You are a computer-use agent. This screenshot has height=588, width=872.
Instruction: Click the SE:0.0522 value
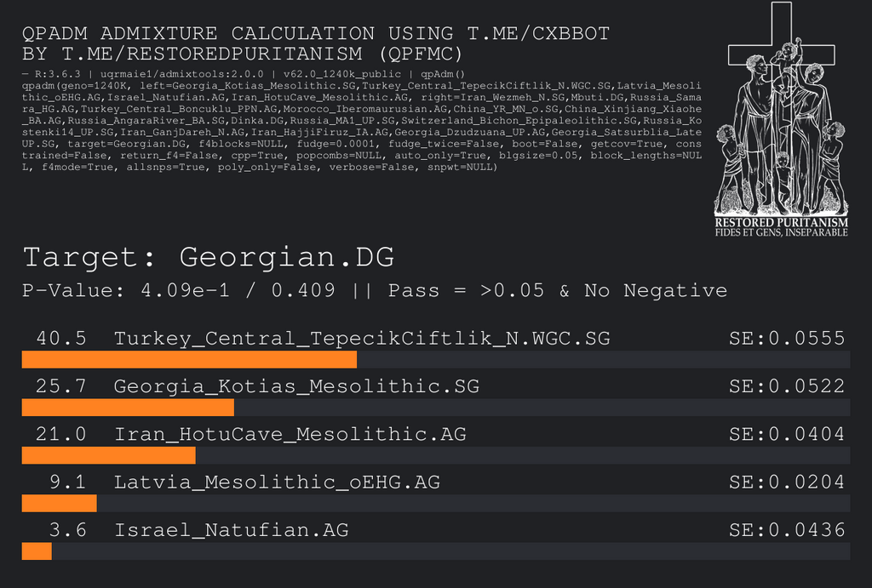(x=787, y=386)
